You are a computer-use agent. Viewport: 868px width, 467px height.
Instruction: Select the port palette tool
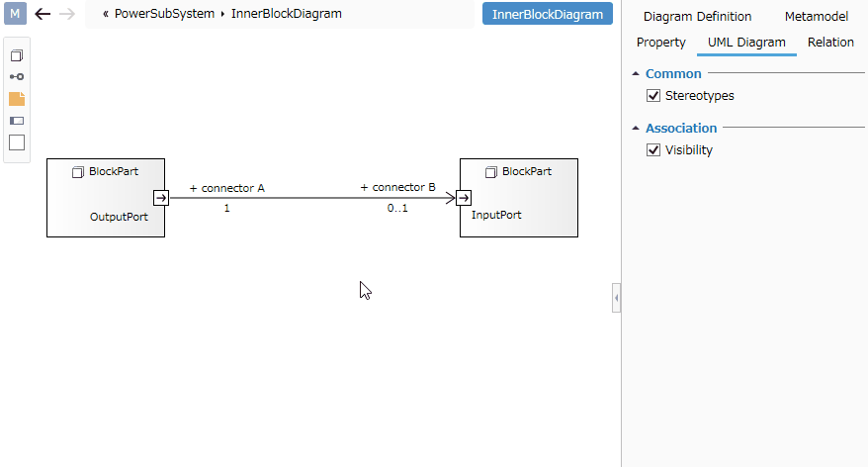[17, 120]
